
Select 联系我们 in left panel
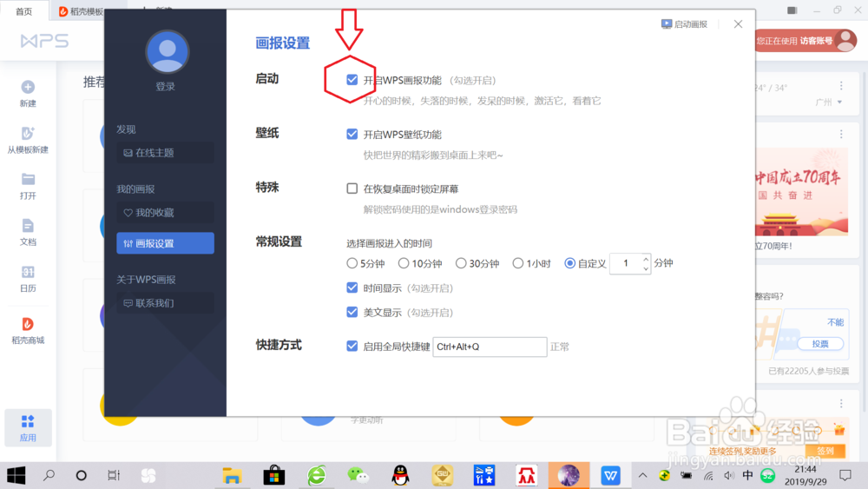[165, 303]
